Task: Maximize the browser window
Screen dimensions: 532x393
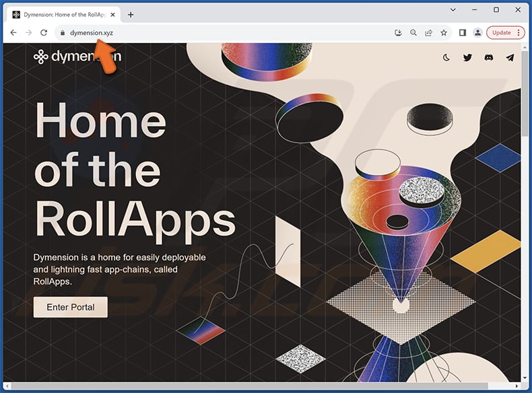Action: 496,10
